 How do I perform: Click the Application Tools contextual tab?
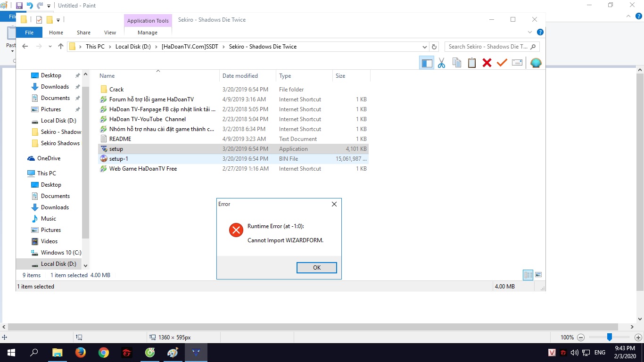(x=148, y=21)
